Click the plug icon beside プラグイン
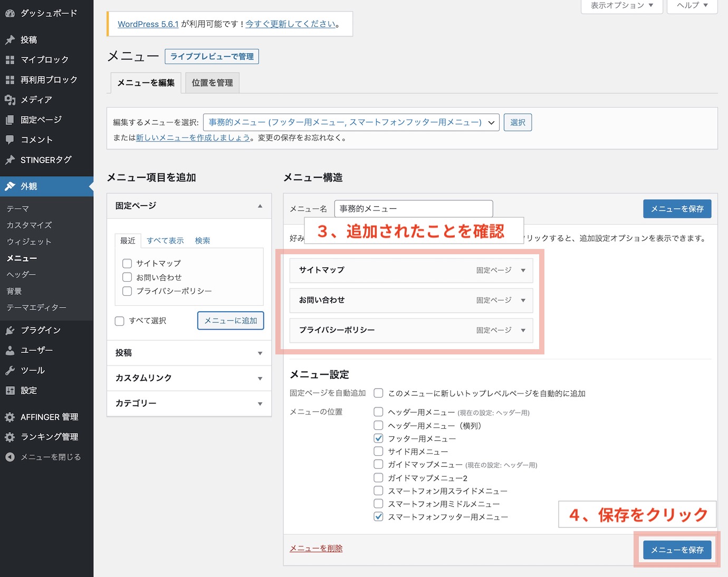Screen dimensions: 728x577 point(10,330)
